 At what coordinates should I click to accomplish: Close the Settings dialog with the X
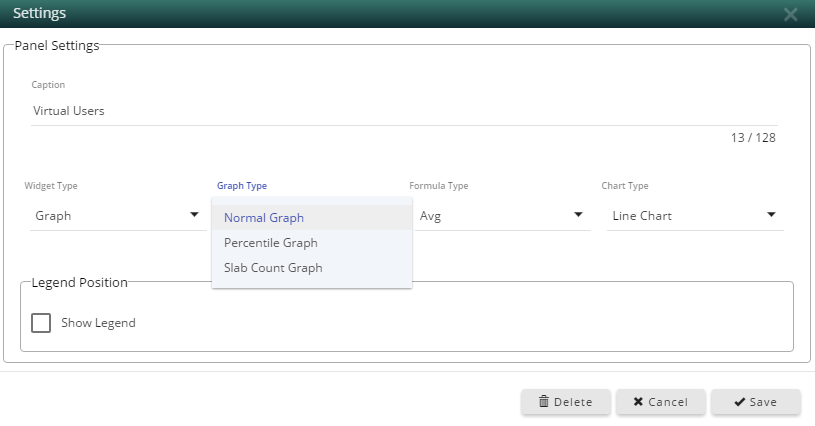point(791,14)
